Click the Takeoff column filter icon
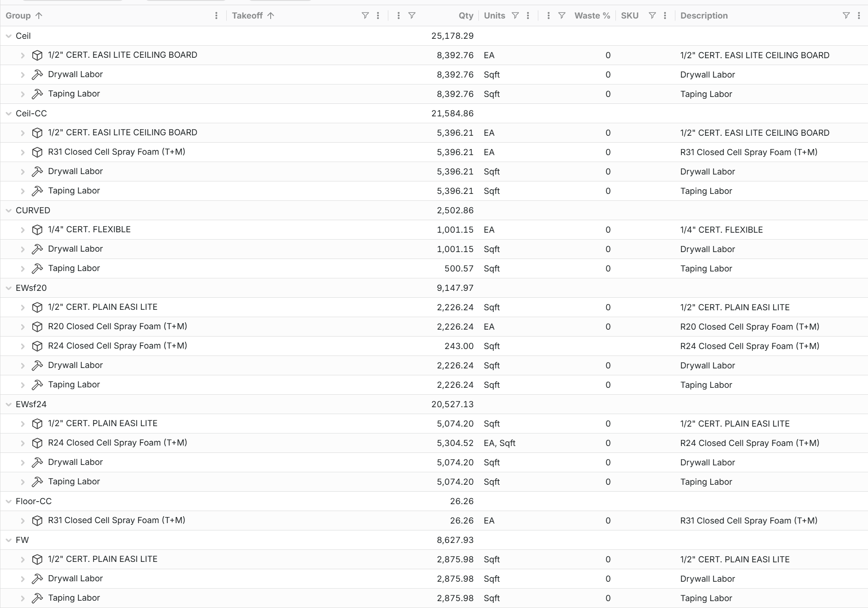Viewport: 868px width, 608px height. 365,16
